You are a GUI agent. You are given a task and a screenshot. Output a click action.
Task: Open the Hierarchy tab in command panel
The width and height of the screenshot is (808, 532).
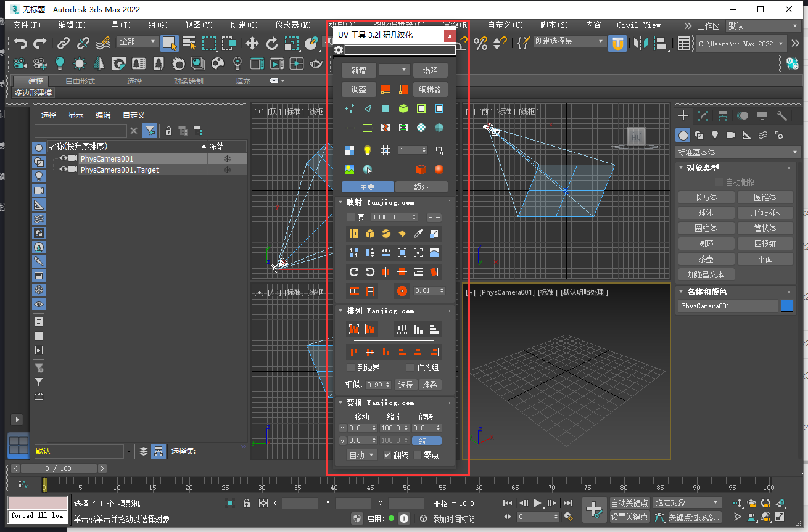tap(723, 116)
